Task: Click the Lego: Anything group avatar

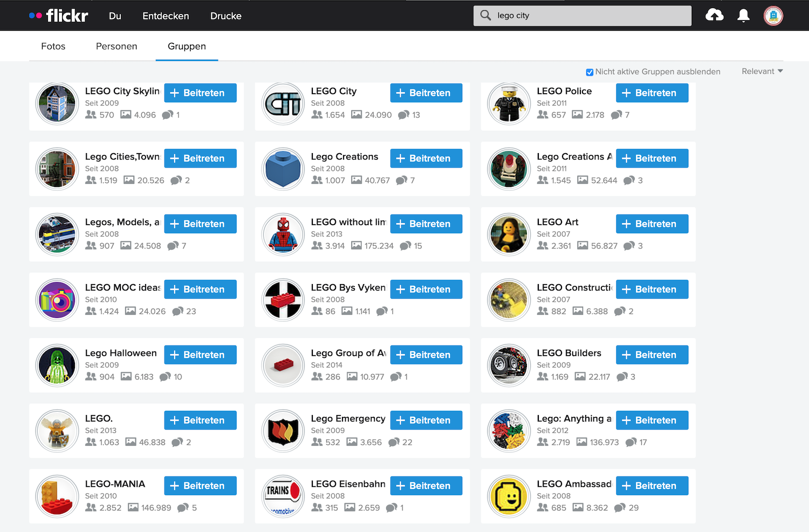Action: [509, 431]
